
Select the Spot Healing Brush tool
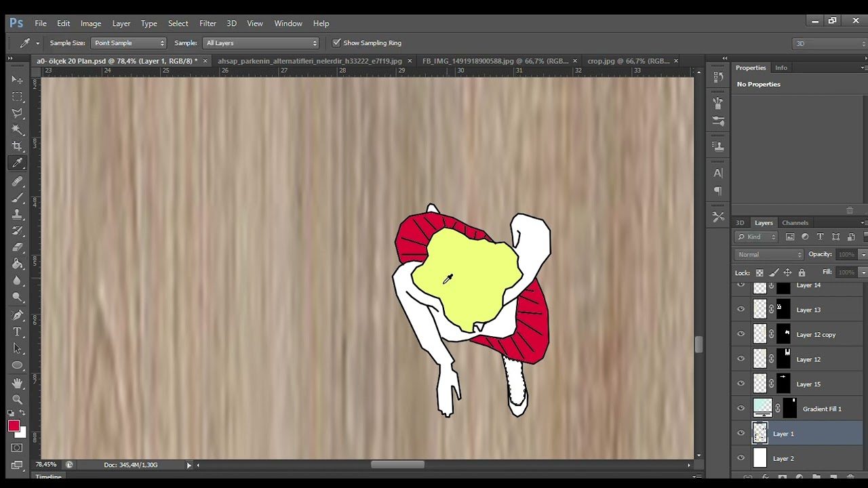17,181
